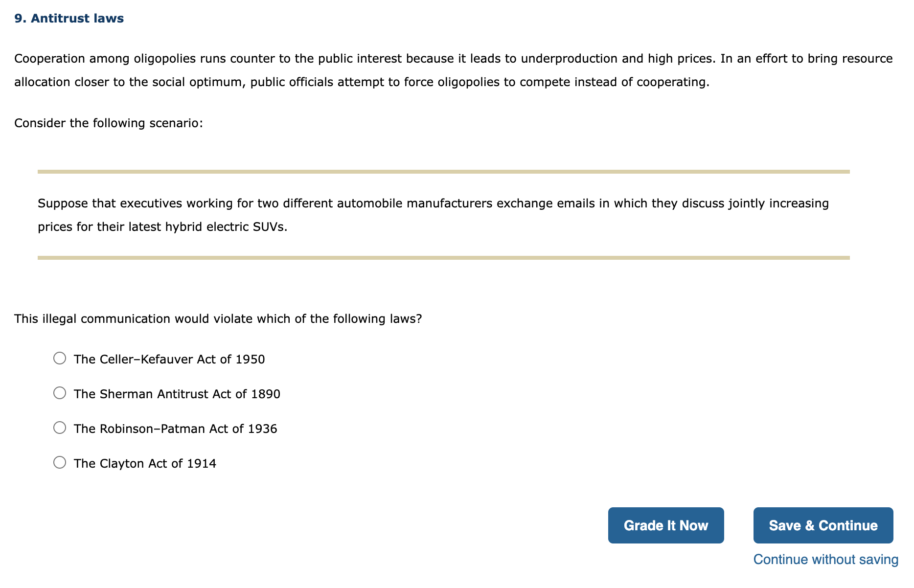The width and height of the screenshot is (914, 588).
Task: Click the intro paragraph on oligopoly cooperation
Action: click(454, 70)
